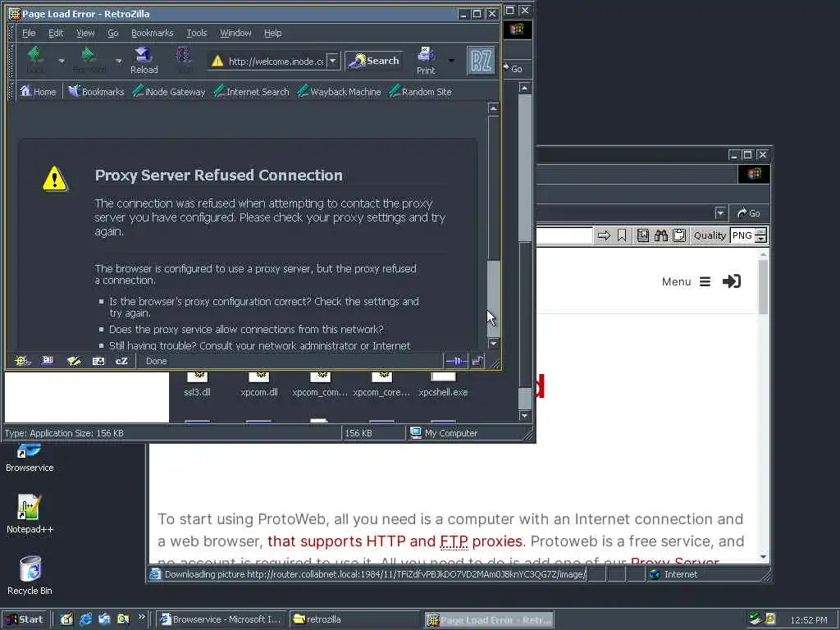The image size is (840, 630).
Task: Decrease quality with the down arrow stepper
Action: (760, 239)
